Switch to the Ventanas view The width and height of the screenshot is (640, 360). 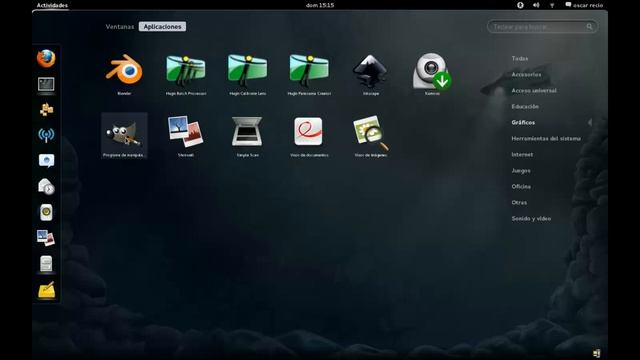click(x=120, y=27)
